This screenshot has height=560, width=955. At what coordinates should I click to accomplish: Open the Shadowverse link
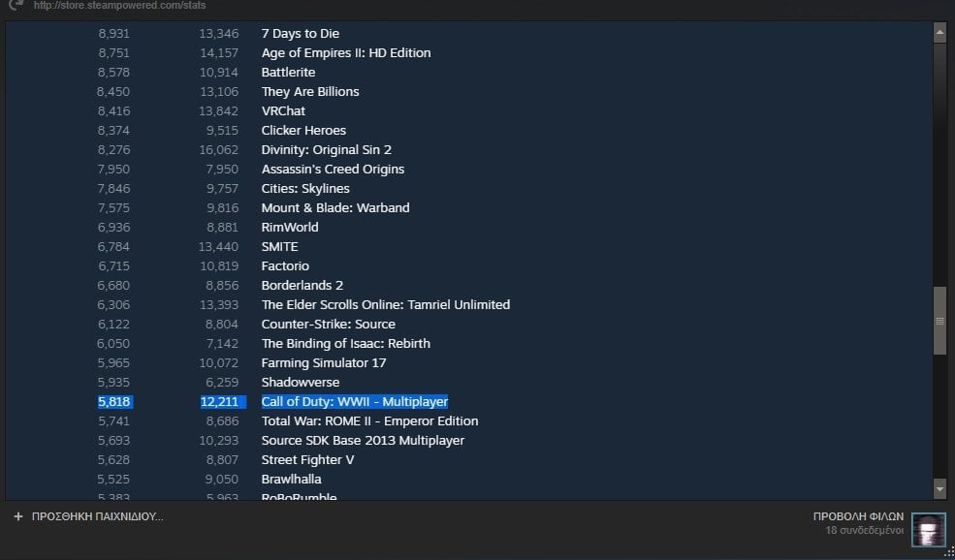click(x=301, y=383)
